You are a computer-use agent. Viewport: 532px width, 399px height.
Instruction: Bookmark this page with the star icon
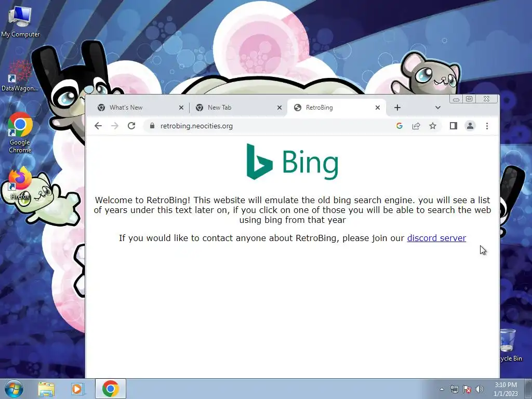tap(433, 126)
